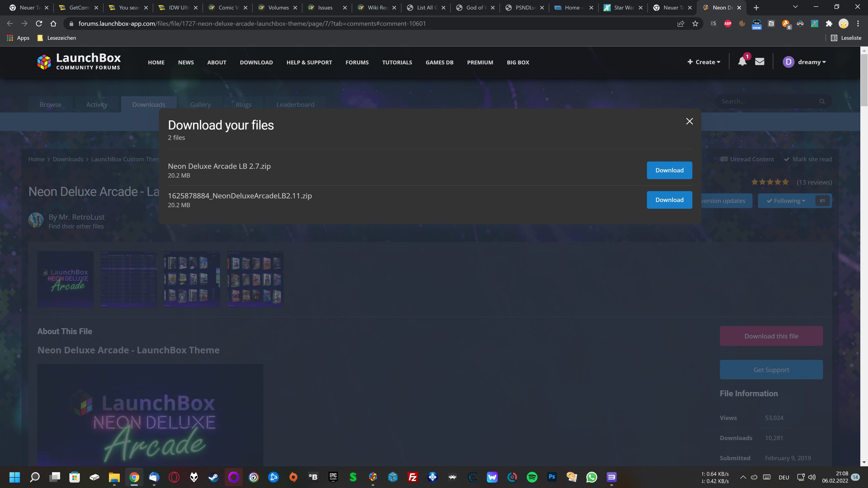The width and height of the screenshot is (868, 488).
Task: Open Steam from the taskbar
Action: pyautogui.click(x=213, y=477)
